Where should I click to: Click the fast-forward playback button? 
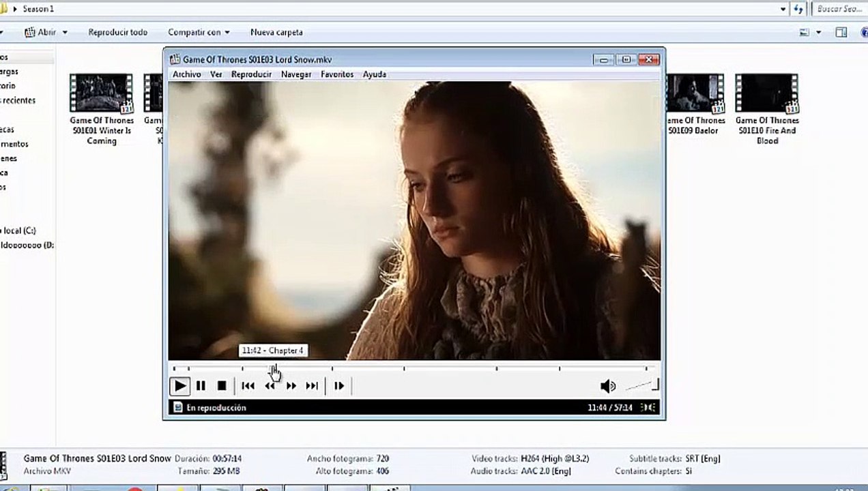[x=291, y=386]
